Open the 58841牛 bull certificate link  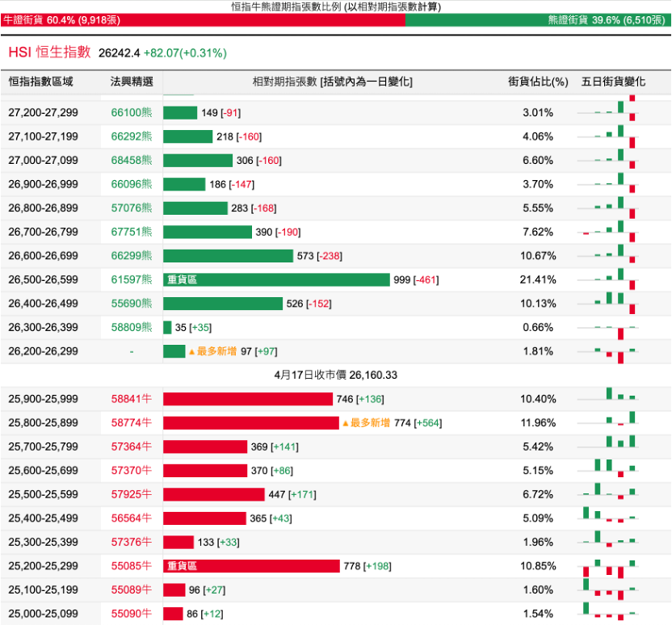(132, 399)
